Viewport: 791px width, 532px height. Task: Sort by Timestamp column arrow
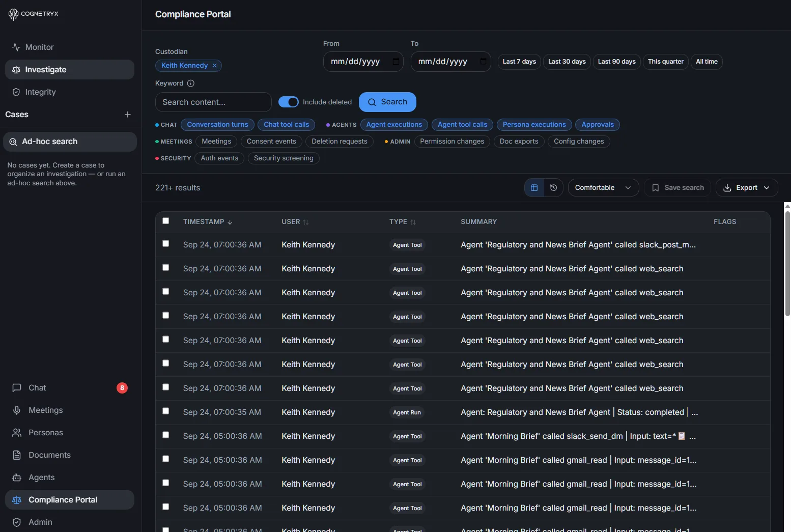click(230, 222)
